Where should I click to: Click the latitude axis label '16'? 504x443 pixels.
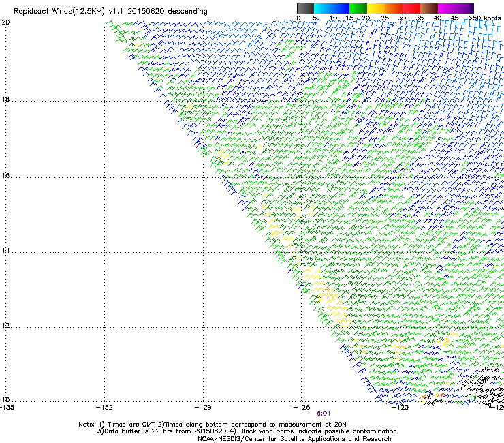5,176
